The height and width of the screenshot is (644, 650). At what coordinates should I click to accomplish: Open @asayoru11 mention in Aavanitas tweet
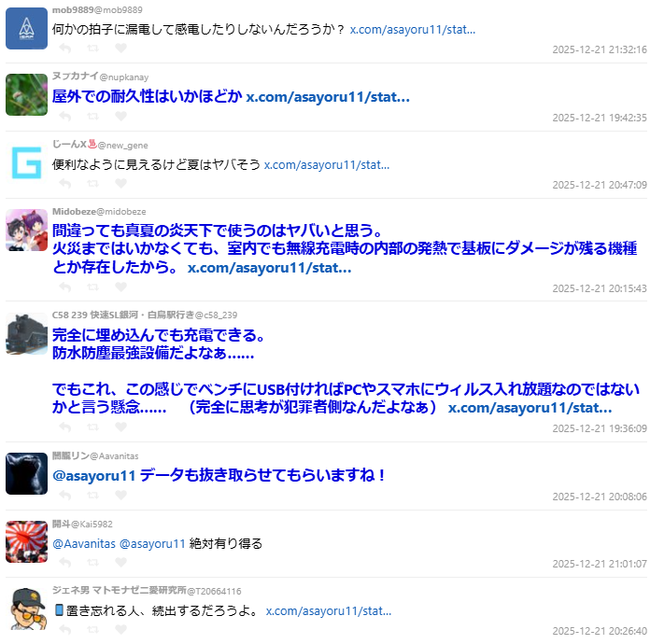point(94,475)
